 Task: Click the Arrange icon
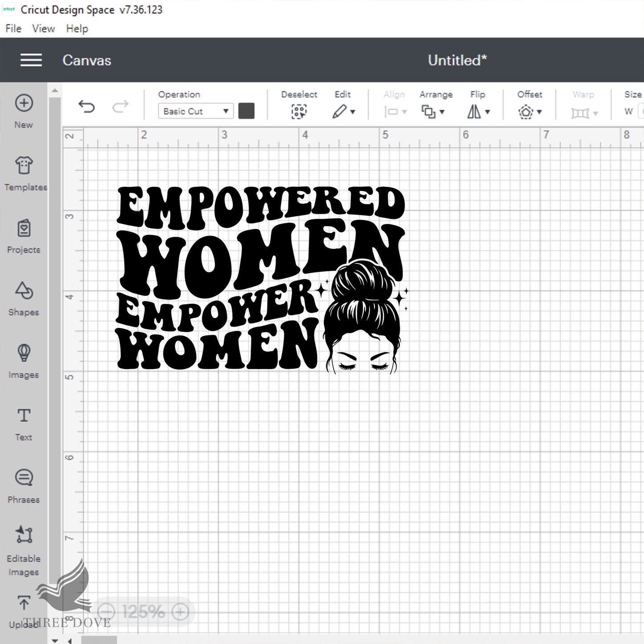[429, 112]
